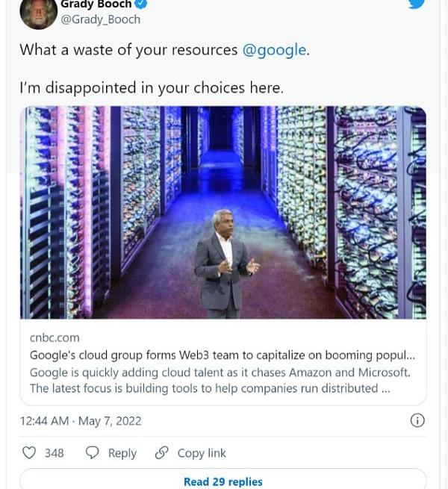Click the cnbc.com source domain
The height and width of the screenshot is (489, 448).
(x=55, y=337)
